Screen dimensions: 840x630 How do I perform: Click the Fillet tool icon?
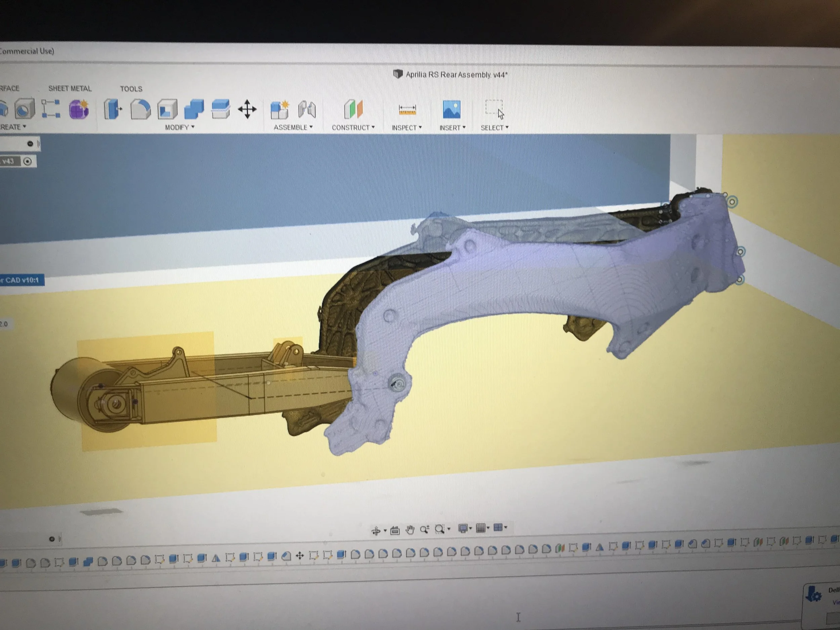pos(140,109)
